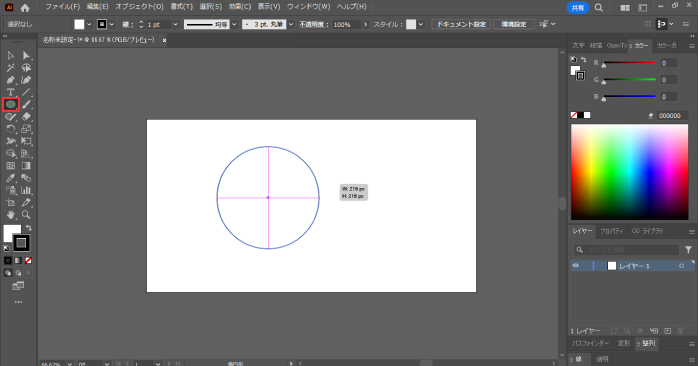Screen dimensions: 698x366
Task: Select the Curvature tool
Action: pos(26,80)
